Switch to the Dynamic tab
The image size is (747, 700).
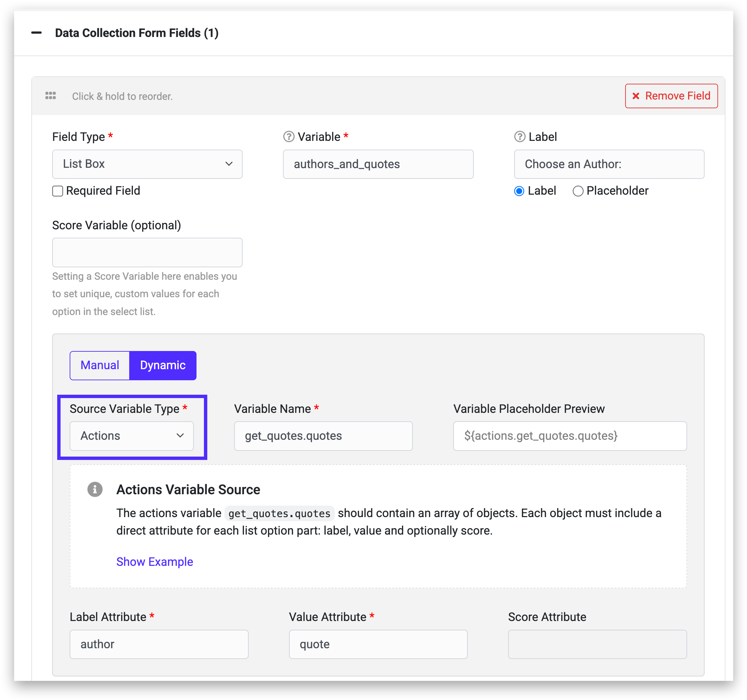point(163,365)
